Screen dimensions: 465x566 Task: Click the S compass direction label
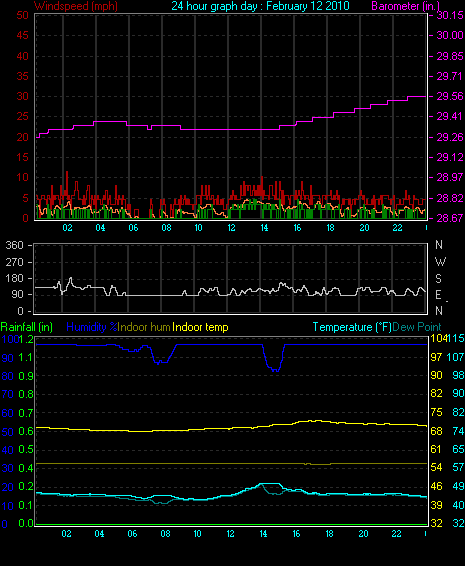(439, 279)
